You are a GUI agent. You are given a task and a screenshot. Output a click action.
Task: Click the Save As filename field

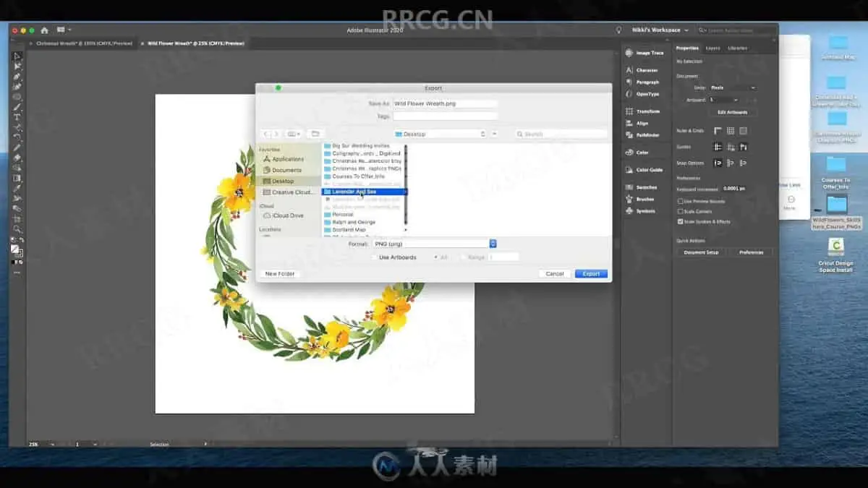click(x=445, y=104)
